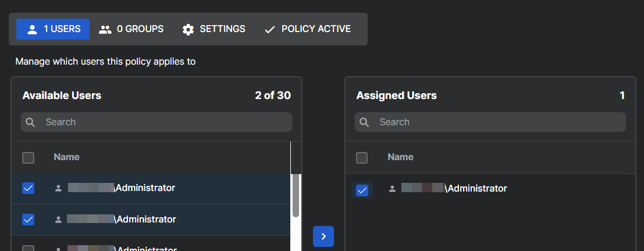
Task: Click the 'Assigned Users' heading
Action: coord(397,96)
